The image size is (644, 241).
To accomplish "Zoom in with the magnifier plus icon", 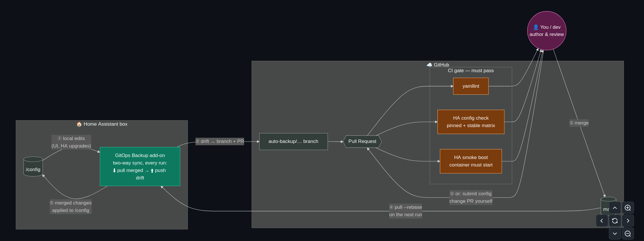I will pos(628,208).
